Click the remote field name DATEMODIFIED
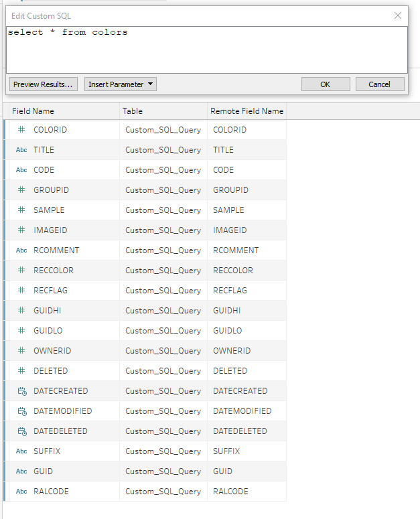Image resolution: width=420 pixels, height=519 pixels. click(242, 411)
